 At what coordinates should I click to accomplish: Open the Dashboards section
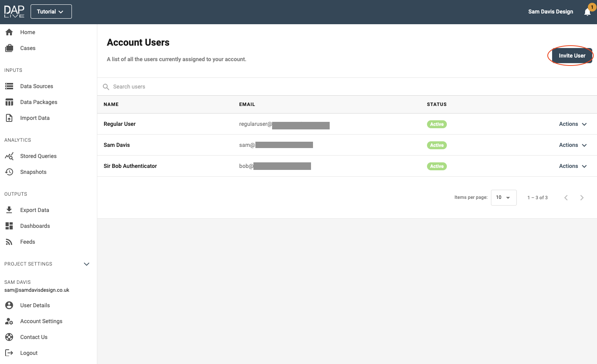(35, 226)
